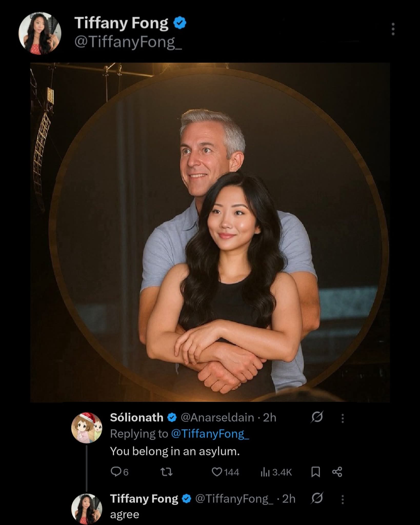420x525 pixels.
Task: View analytics for the 3.4K views
Action: [x=276, y=472]
